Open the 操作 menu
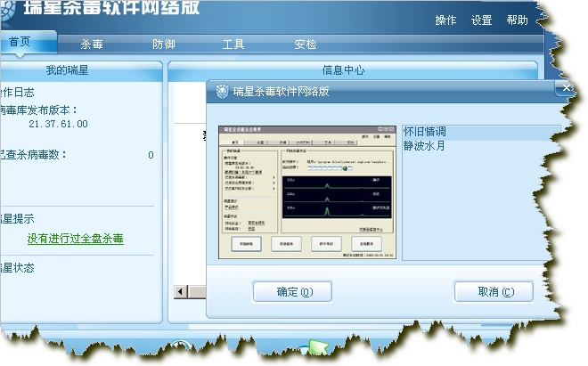 click(x=445, y=20)
